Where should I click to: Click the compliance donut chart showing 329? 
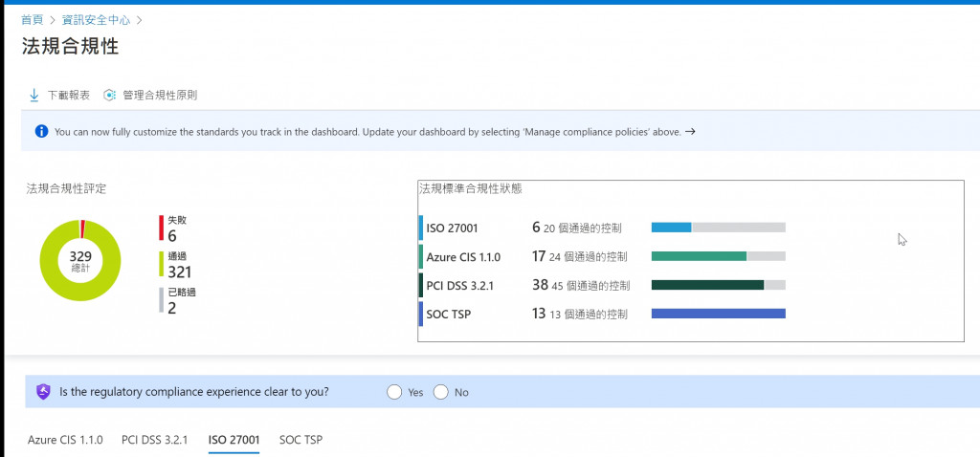[x=80, y=260]
